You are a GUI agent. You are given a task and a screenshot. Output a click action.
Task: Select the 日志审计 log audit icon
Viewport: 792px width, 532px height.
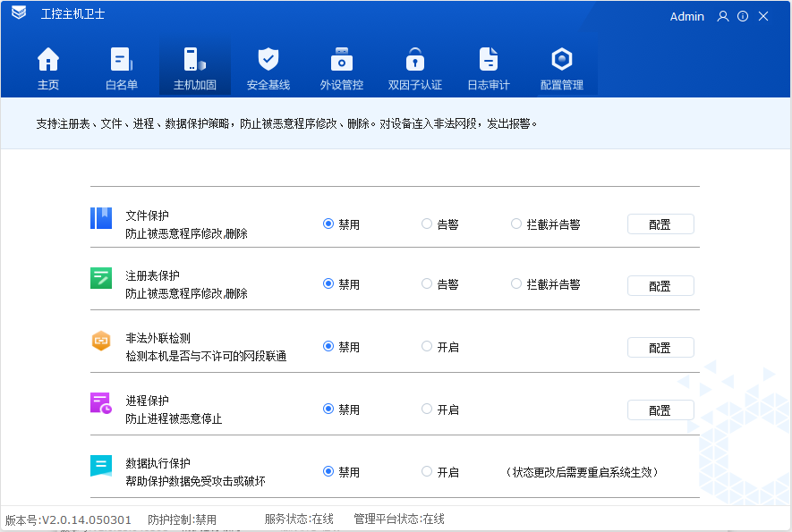coord(488,61)
